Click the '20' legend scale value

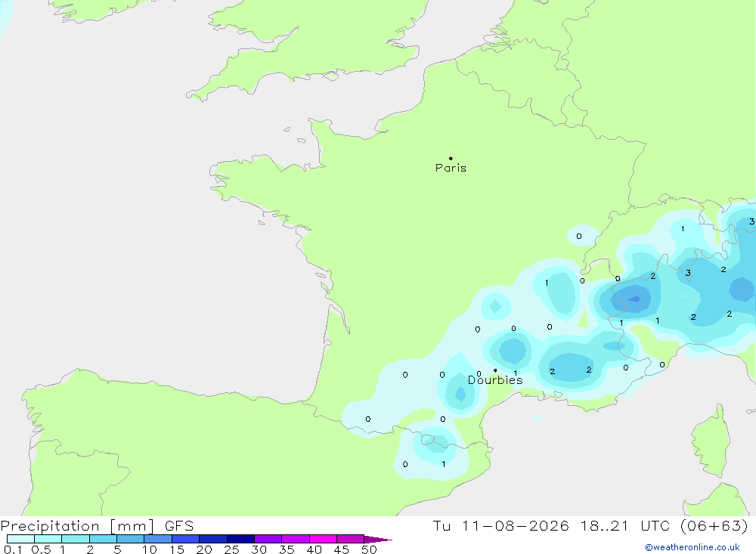click(x=204, y=549)
